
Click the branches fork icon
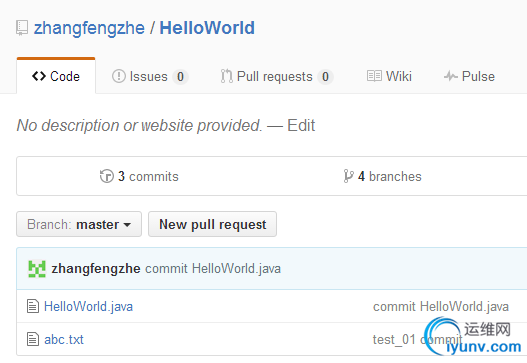(348, 176)
